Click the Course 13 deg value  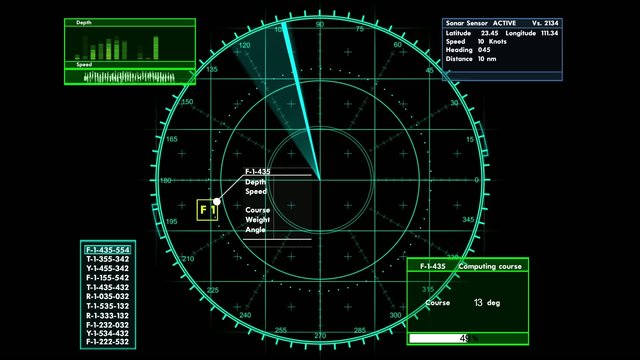463,303
